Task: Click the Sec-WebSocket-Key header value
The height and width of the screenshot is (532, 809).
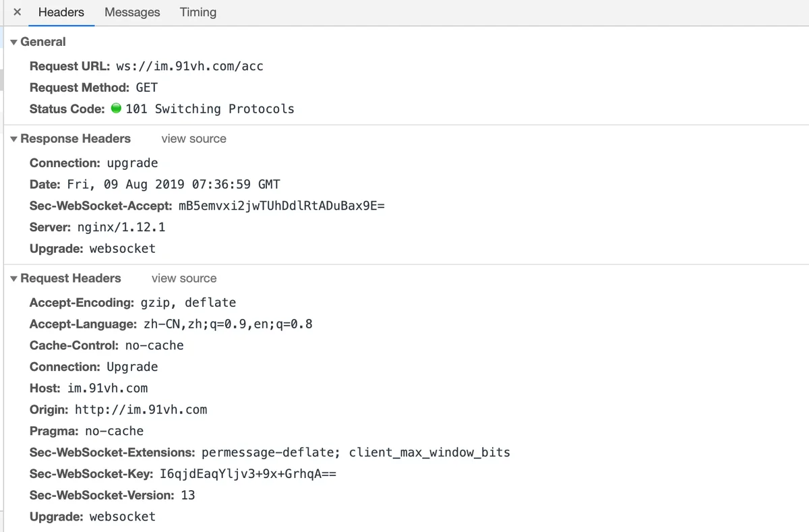Action: [x=247, y=474]
